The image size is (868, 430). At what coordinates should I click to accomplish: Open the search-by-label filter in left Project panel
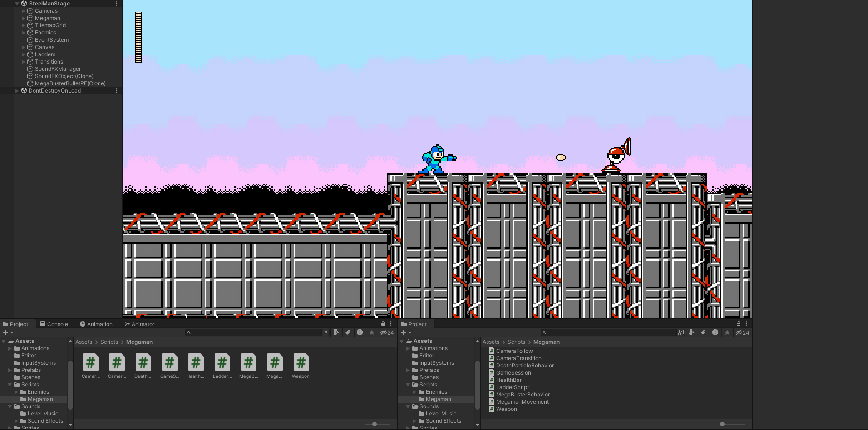click(x=348, y=332)
